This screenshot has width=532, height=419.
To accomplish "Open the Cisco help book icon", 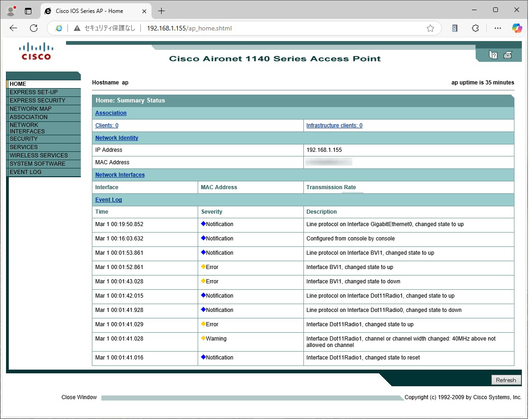I will [493, 55].
